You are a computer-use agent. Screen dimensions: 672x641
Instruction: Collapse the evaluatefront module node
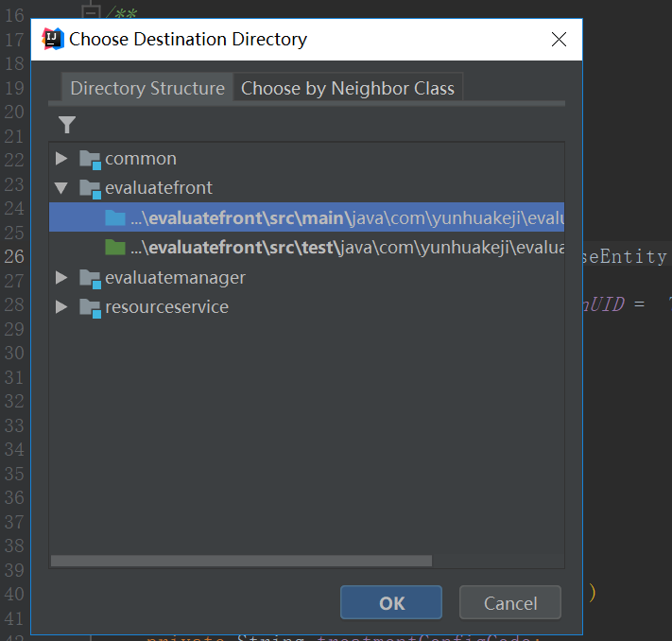pyautogui.click(x=61, y=188)
